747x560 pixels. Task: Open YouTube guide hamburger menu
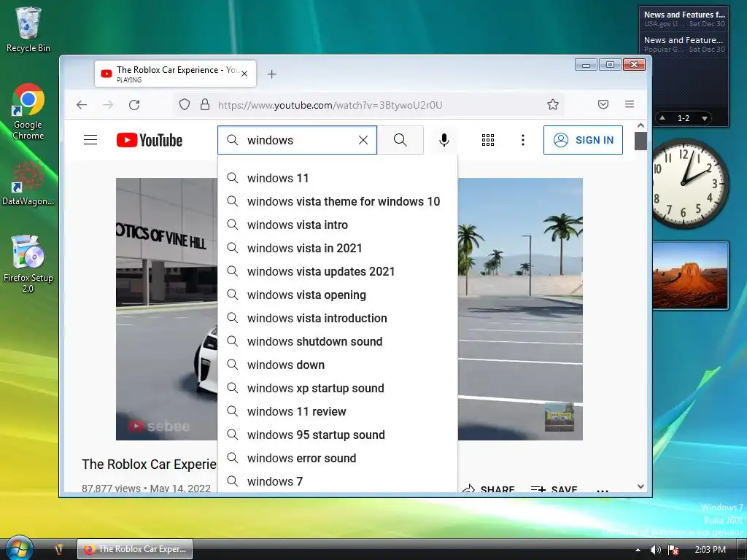pos(90,140)
